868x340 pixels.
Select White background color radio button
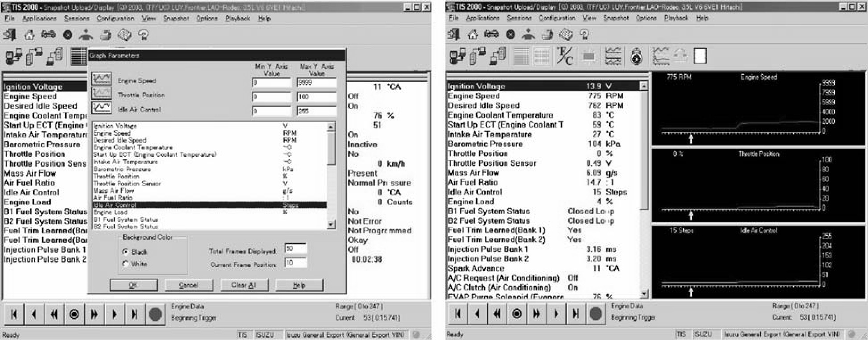[125, 264]
